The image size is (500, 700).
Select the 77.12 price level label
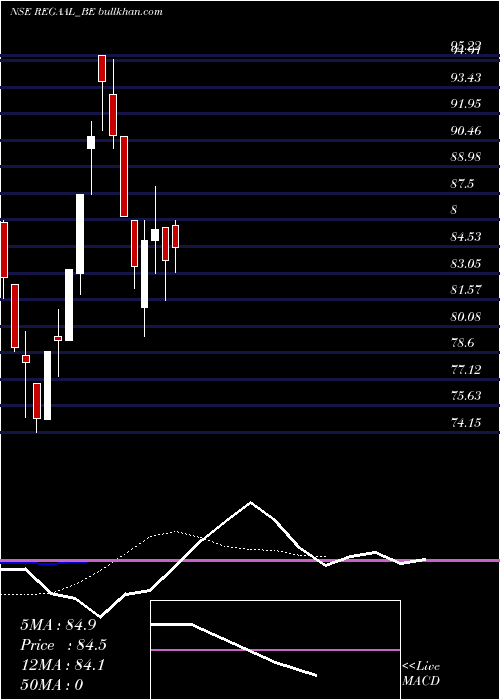pos(466,370)
